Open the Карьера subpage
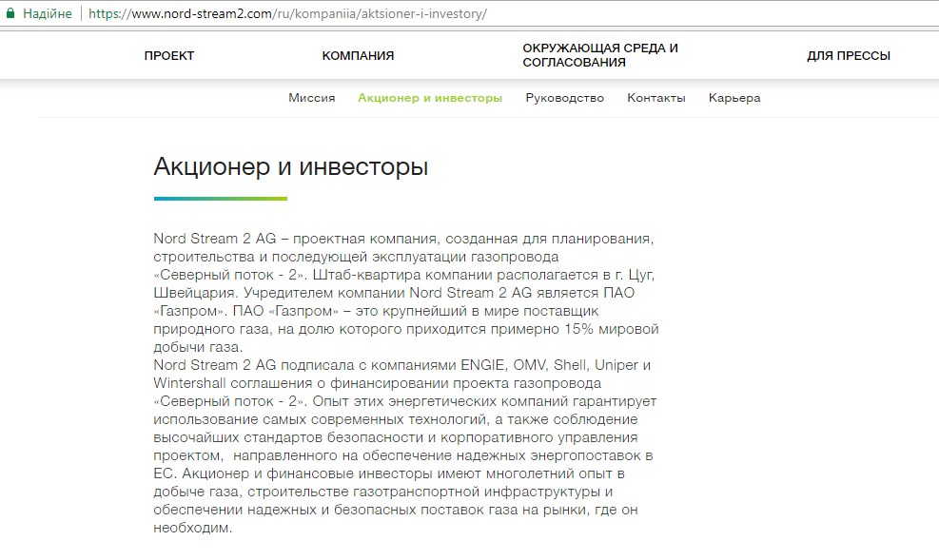The height and width of the screenshot is (560, 939). 734,98
